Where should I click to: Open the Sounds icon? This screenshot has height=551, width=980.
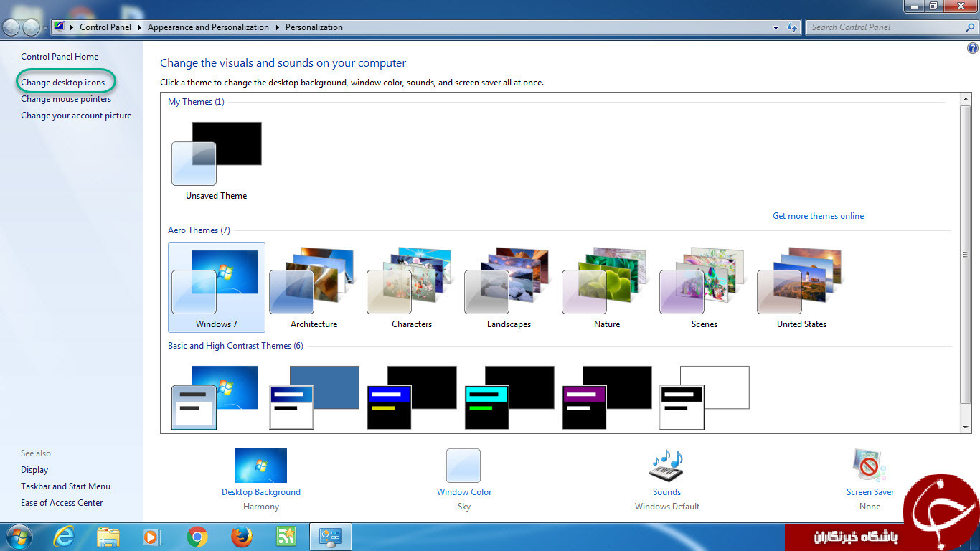(666, 466)
